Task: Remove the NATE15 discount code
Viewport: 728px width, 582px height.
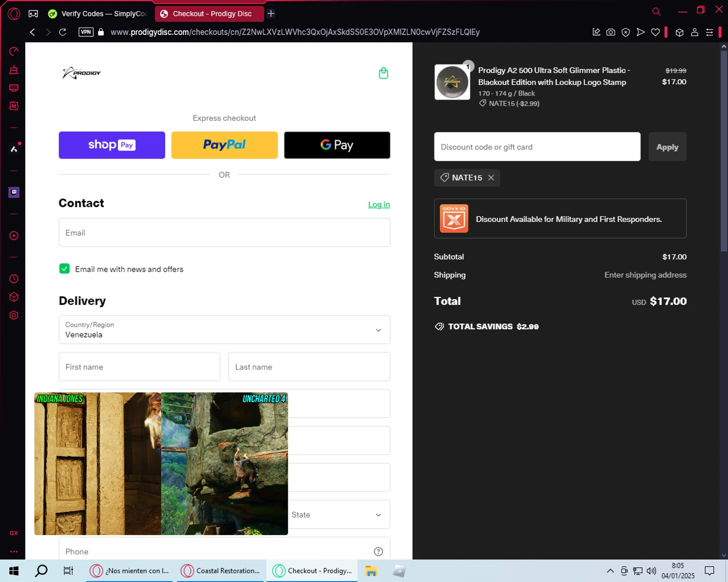Action: [x=491, y=178]
